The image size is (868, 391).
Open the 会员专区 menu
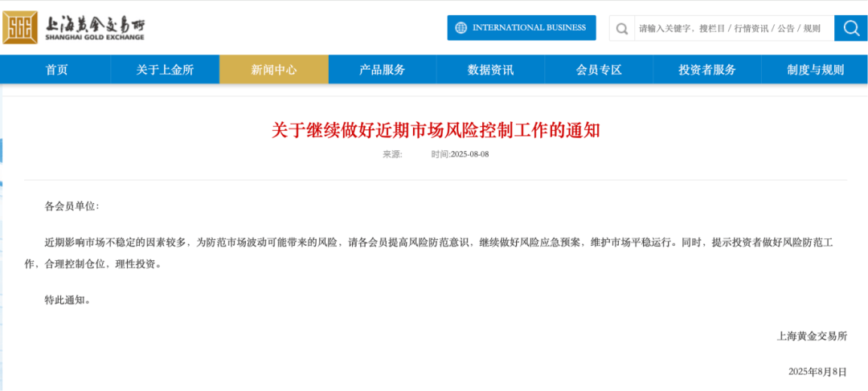[599, 70]
